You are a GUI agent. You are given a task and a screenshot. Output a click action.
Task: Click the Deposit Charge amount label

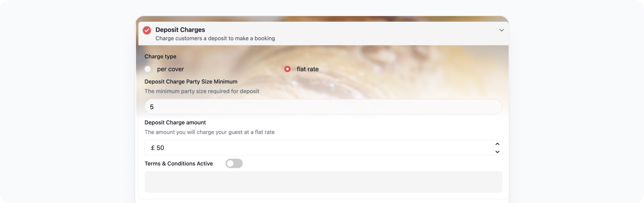(x=175, y=122)
